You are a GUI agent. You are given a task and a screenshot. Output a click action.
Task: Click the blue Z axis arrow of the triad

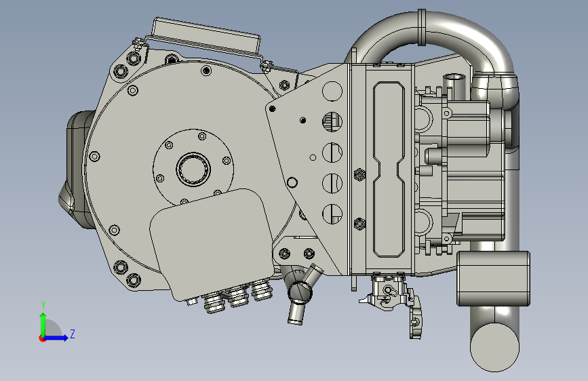coord(56,338)
